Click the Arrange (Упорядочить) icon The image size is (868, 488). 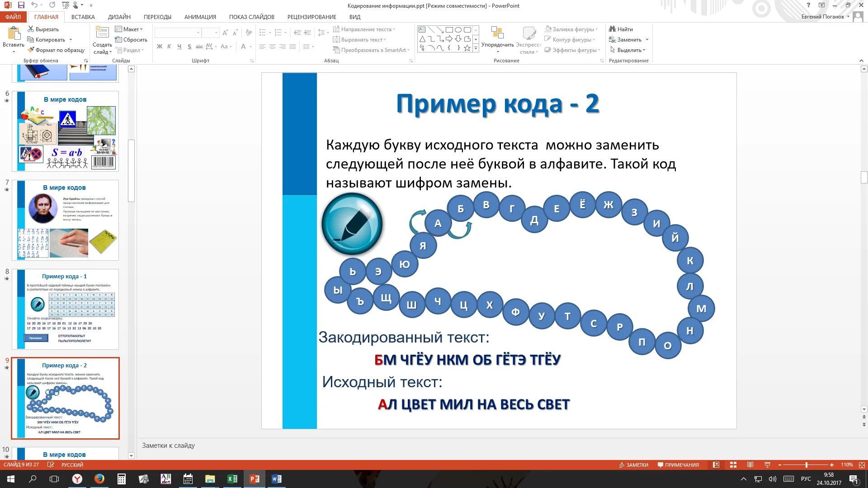[497, 33]
